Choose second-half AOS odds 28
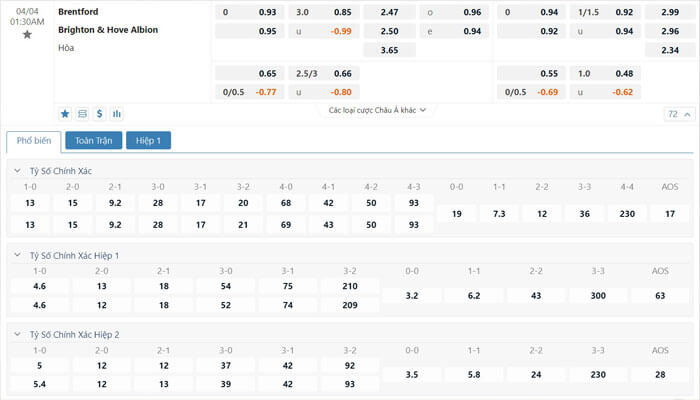The height and width of the screenshot is (400, 700). 660,375
